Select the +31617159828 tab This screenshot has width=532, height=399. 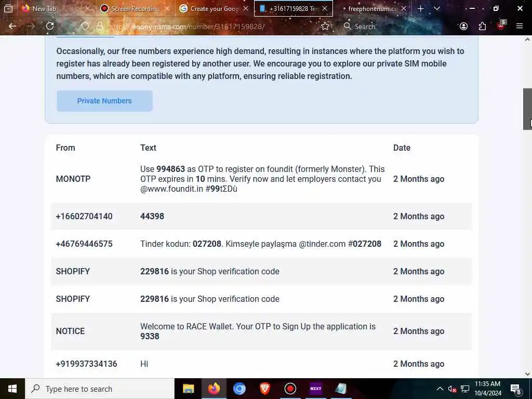[x=294, y=9]
